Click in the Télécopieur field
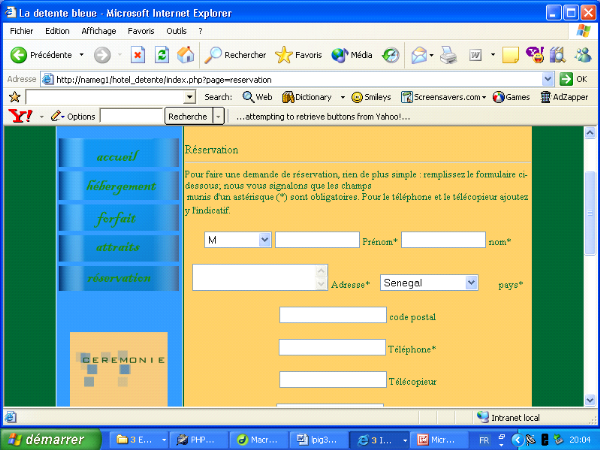Image resolution: width=600 pixels, height=450 pixels. tap(333, 380)
